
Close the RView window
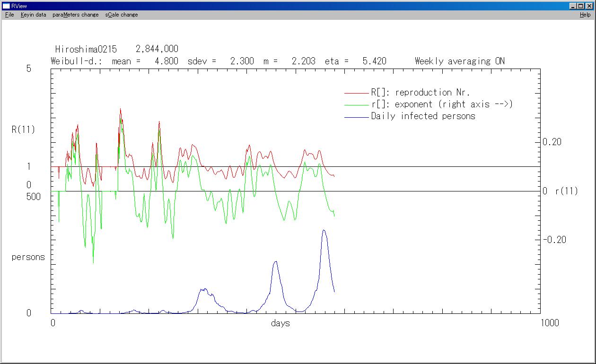(x=589, y=6)
